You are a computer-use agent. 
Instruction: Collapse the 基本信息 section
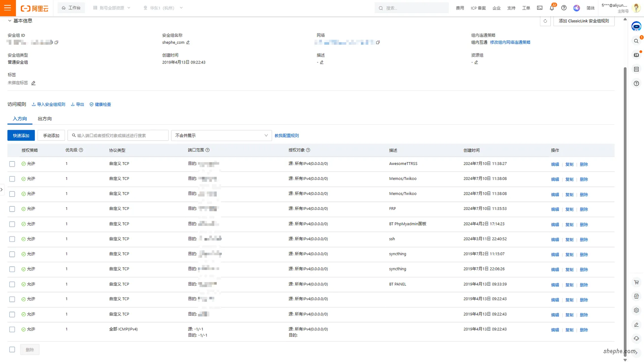click(x=10, y=21)
